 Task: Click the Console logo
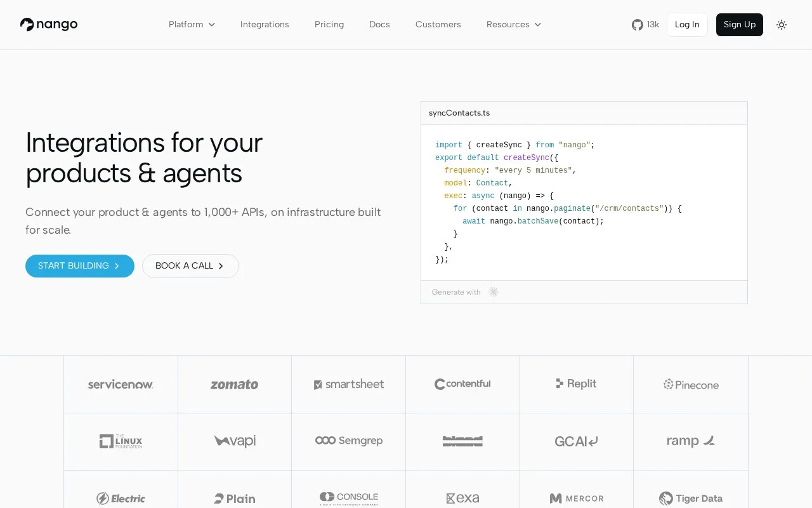[x=349, y=498]
